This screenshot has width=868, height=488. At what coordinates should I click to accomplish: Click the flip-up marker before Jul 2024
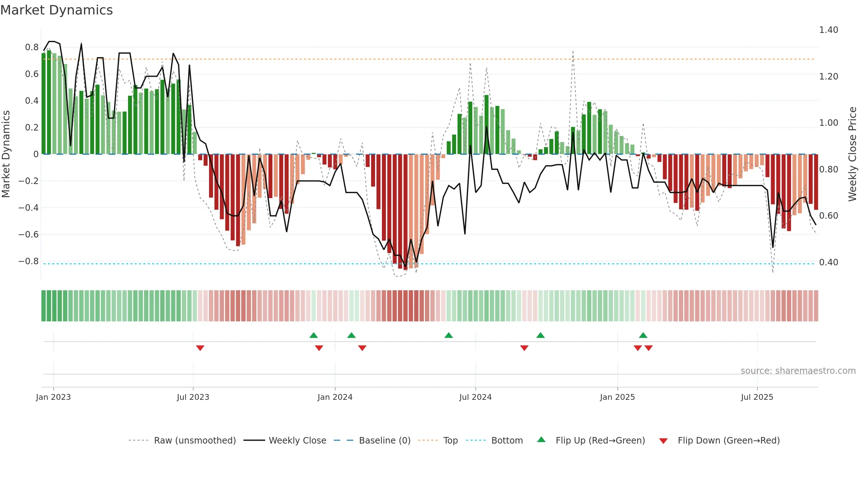click(x=448, y=335)
